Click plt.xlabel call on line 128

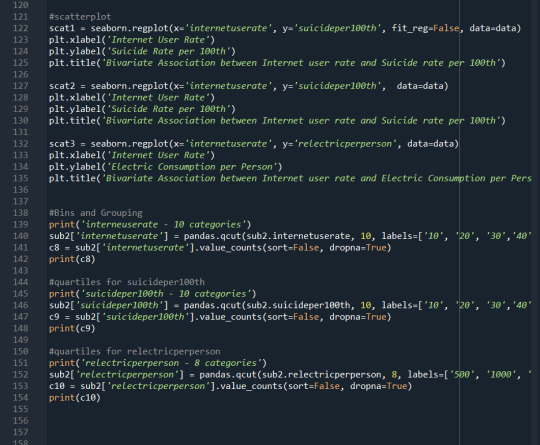point(132,98)
